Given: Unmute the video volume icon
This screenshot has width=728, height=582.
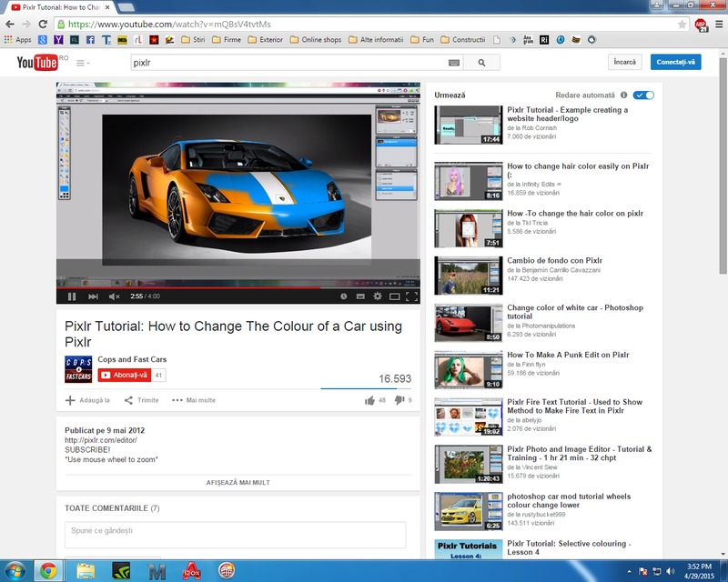Looking at the screenshot, I should pyautogui.click(x=115, y=296).
